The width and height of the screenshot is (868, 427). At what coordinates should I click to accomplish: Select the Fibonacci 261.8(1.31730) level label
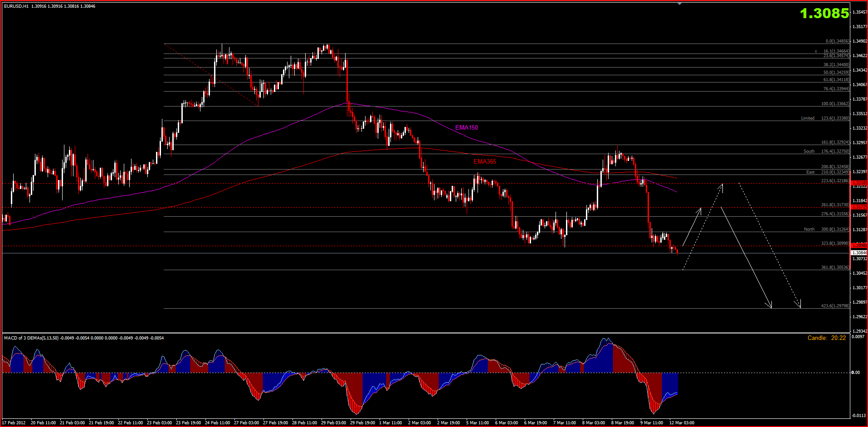835,205
